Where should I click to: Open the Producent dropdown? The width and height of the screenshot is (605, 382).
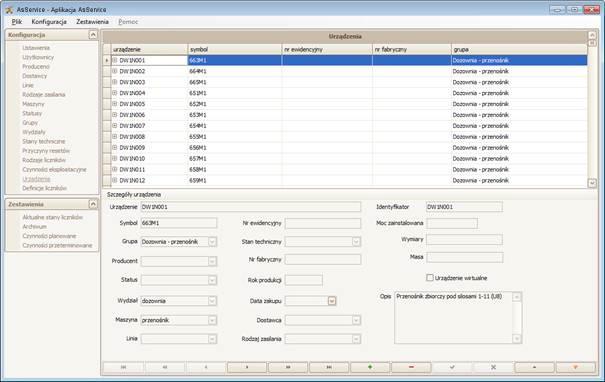click(x=212, y=261)
